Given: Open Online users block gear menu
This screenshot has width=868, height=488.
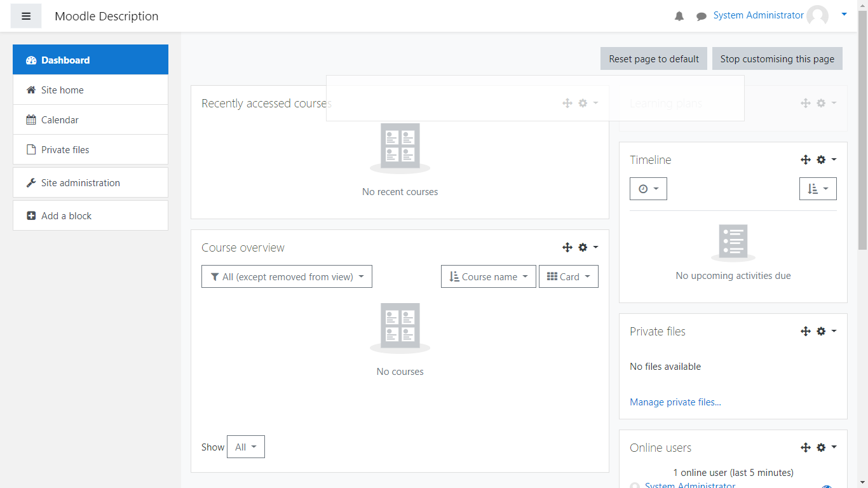Looking at the screenshot, I should click(825, 447).
